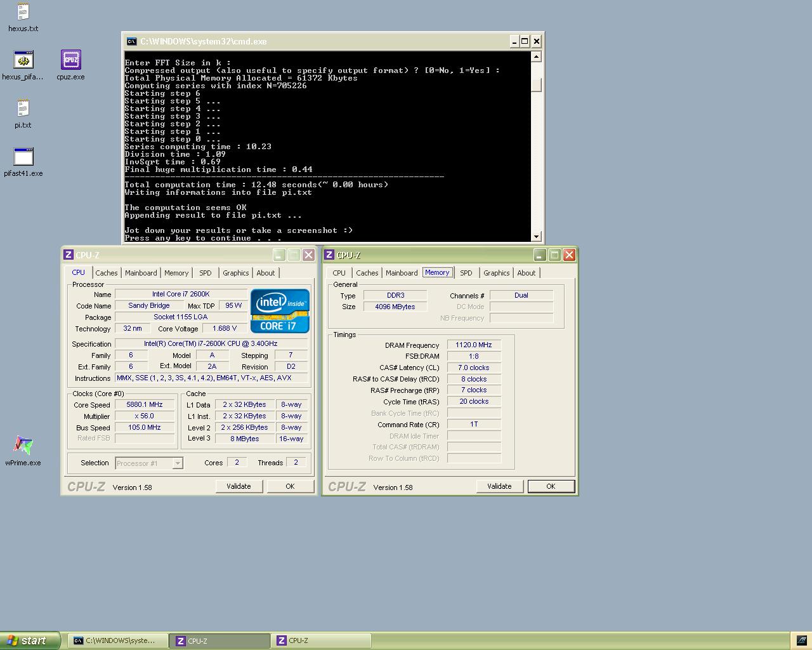Select SPD tab in right CPU-Z window

[466, 273]
